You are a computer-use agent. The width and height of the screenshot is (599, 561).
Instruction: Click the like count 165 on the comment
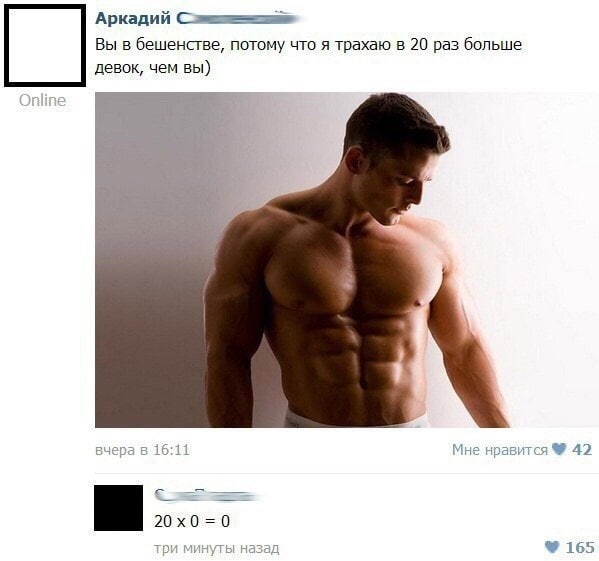[x=580, y=547]
